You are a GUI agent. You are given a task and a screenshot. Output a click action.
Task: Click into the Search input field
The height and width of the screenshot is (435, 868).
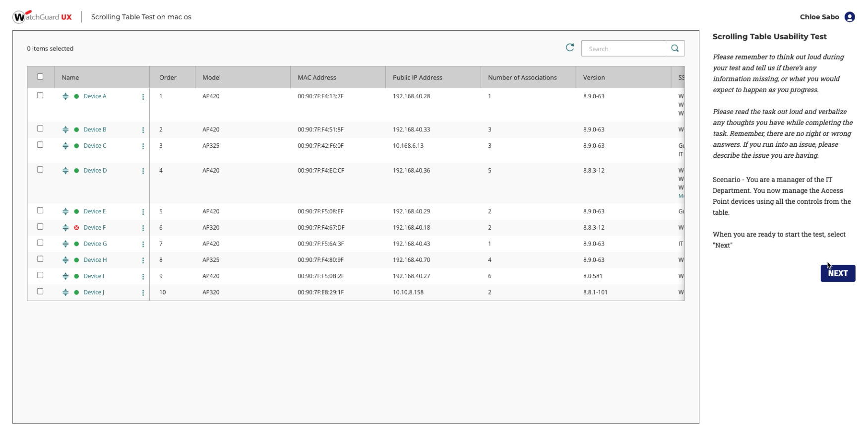click(x=625, y=49)
